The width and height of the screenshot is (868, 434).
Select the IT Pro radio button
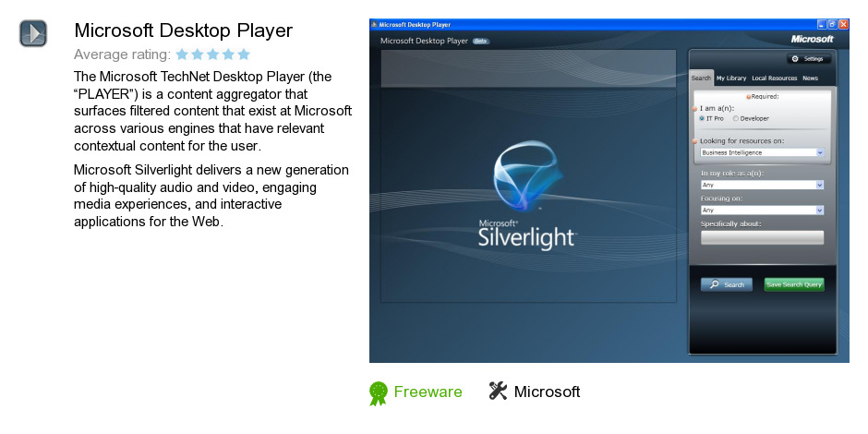(x=702, y=118)
